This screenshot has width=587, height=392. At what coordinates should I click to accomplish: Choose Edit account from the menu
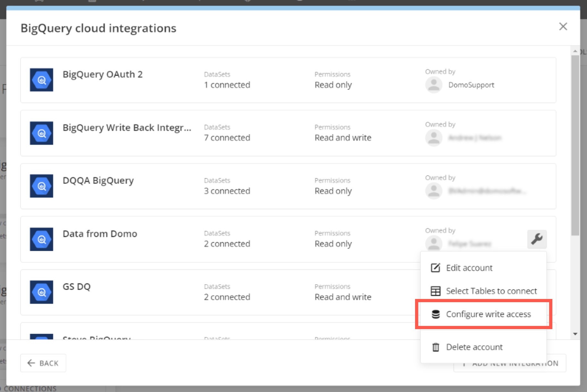469,268
